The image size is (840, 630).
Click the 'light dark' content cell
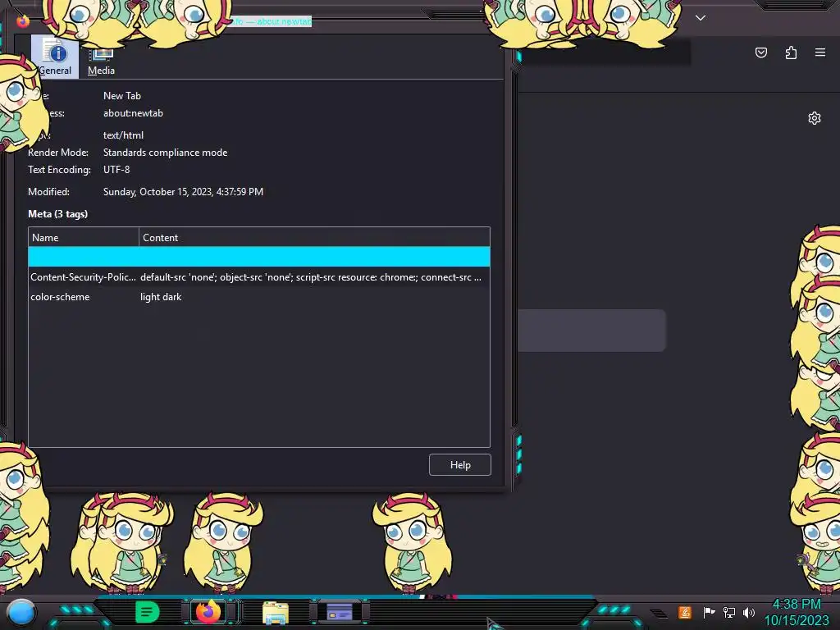pos(161,297)
